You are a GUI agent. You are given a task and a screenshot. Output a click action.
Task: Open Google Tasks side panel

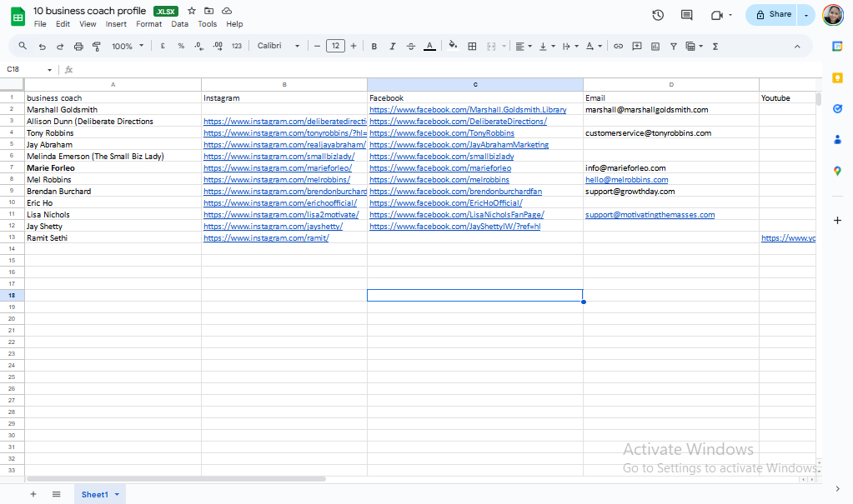pos(837,109)
